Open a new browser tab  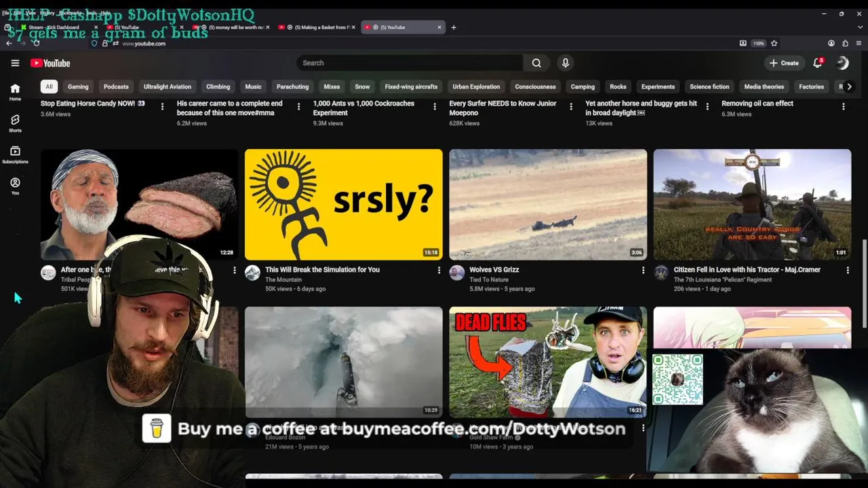click(x=454, y=27)
